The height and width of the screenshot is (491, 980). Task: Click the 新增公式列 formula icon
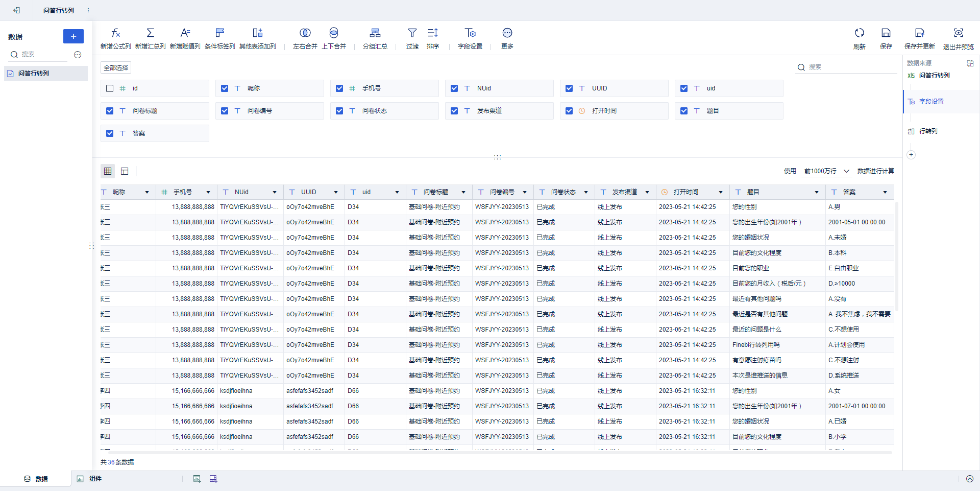116,33
